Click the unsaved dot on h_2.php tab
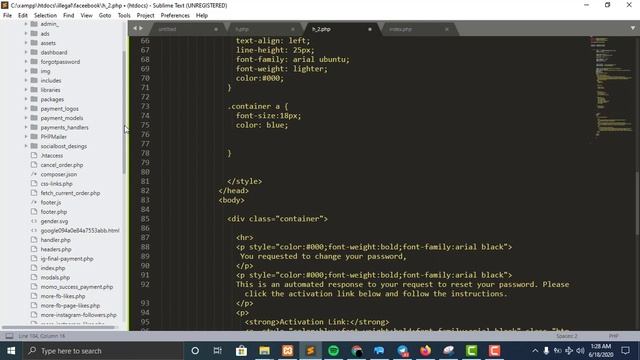This screenshot has height=360, width=640. [x=370, y=29]
